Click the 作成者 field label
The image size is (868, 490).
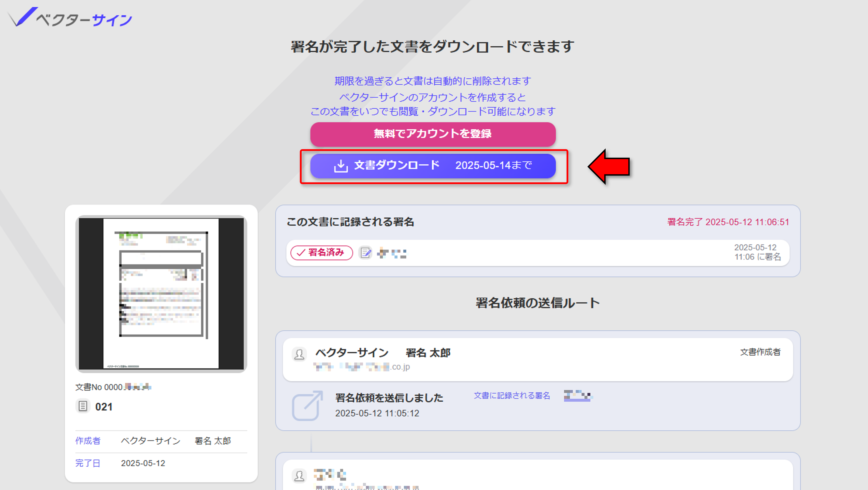tap(88, 441)
